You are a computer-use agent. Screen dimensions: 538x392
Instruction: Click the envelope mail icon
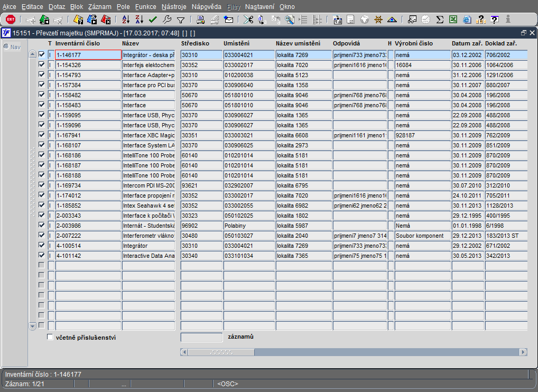tap(228, 20)
